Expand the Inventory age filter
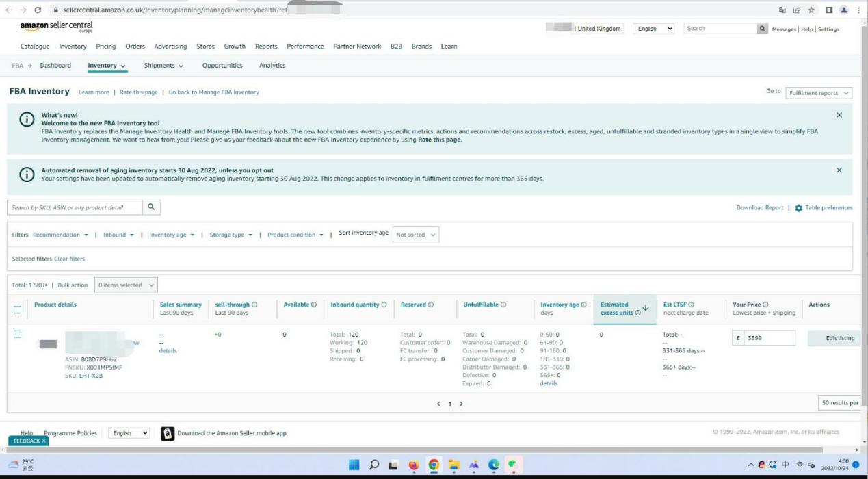 [172, 235]
